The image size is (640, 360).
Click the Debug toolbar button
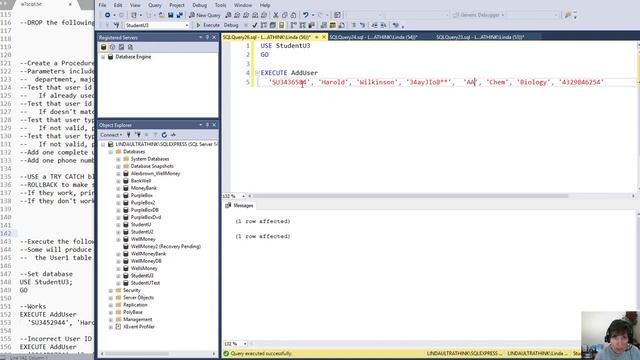231,25
